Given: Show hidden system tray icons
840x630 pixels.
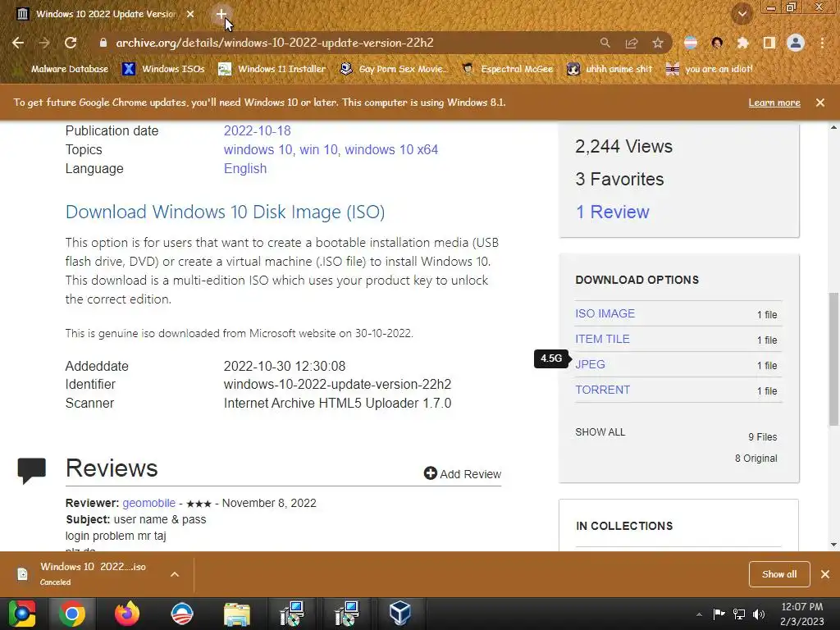Looking at the screenshot, I should [x=699, y=614].
